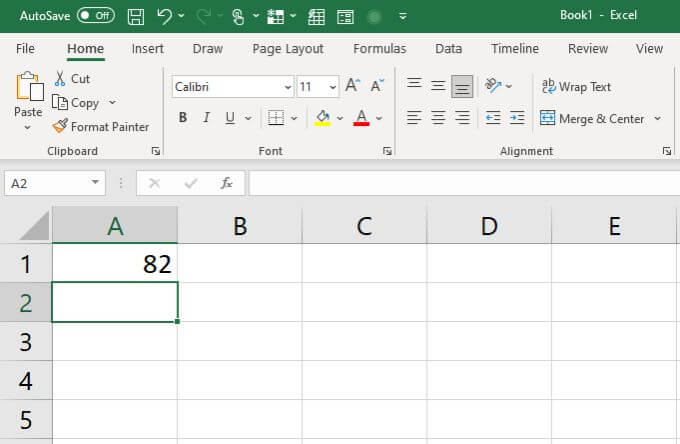Click the Cut scissors icon
The height and width of the screenshot is (444, 680).
(x=60, y=78)
